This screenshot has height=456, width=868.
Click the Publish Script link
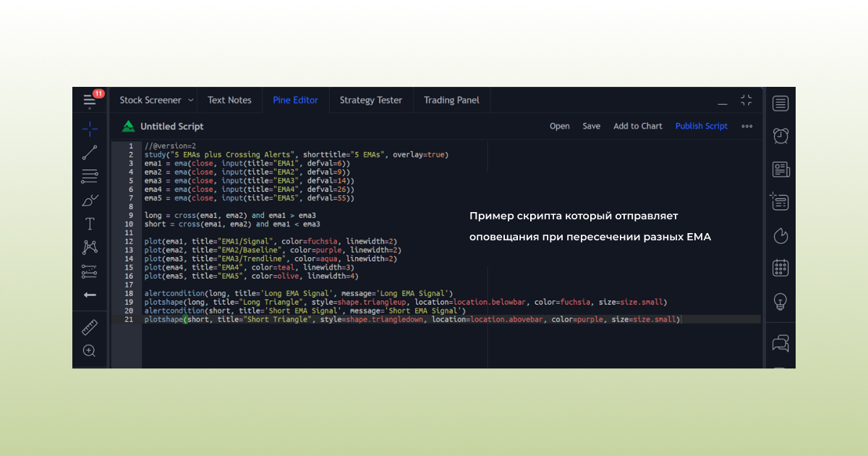[701, 126]
